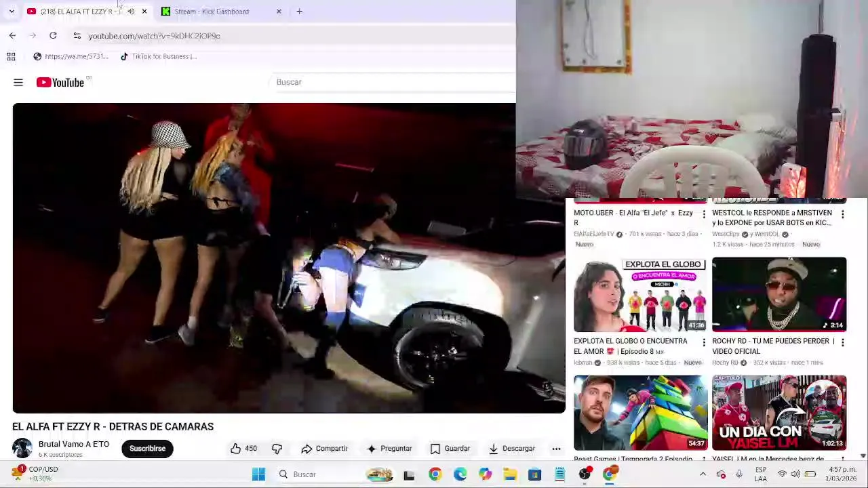Download video with Descargar button
The width and height of the screenshot is (868, 488).
[512, 449]
